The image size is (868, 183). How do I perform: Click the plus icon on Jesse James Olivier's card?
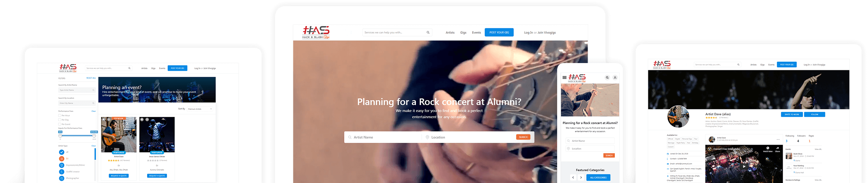147,120
